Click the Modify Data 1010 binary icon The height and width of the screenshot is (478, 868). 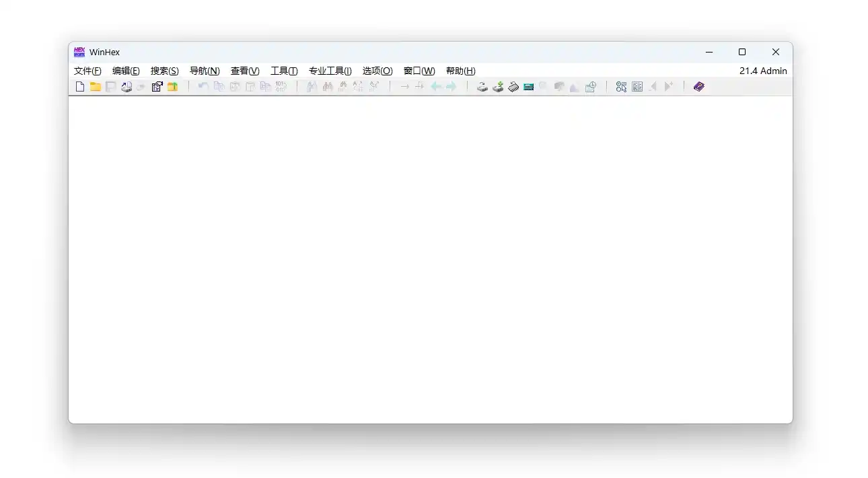coord(281,87)
